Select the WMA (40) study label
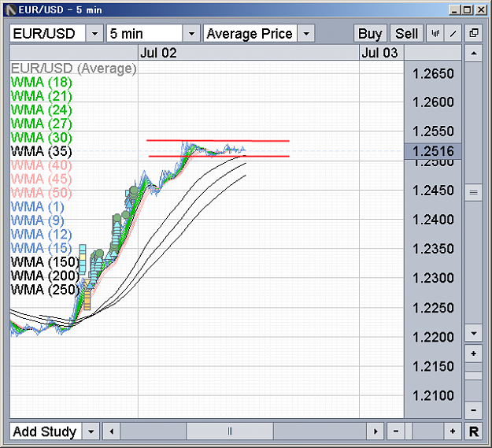 tap(42, 165)
